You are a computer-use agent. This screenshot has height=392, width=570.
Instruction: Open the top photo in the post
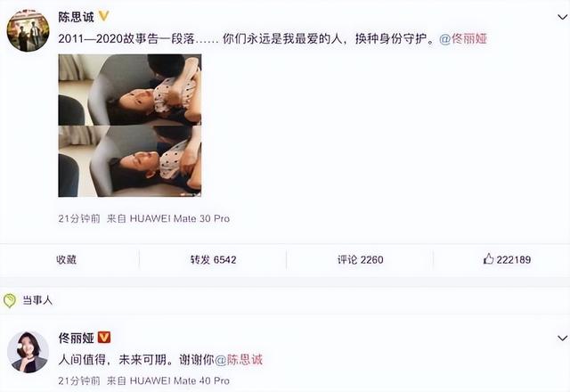130,90
